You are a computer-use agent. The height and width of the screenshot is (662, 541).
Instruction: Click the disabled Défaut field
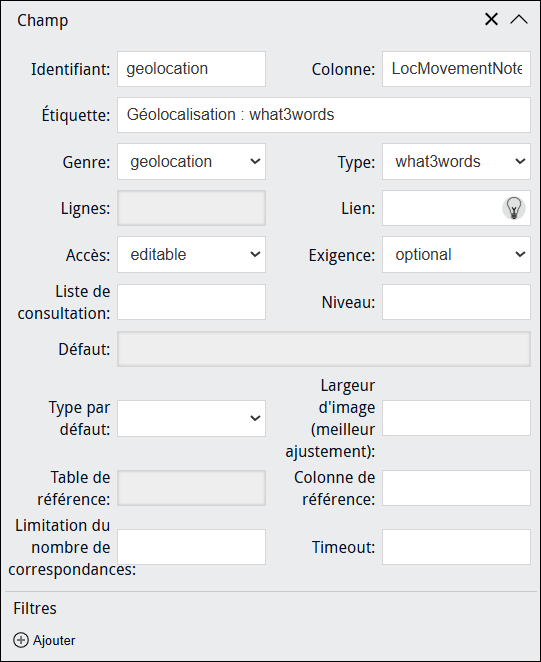324,349
